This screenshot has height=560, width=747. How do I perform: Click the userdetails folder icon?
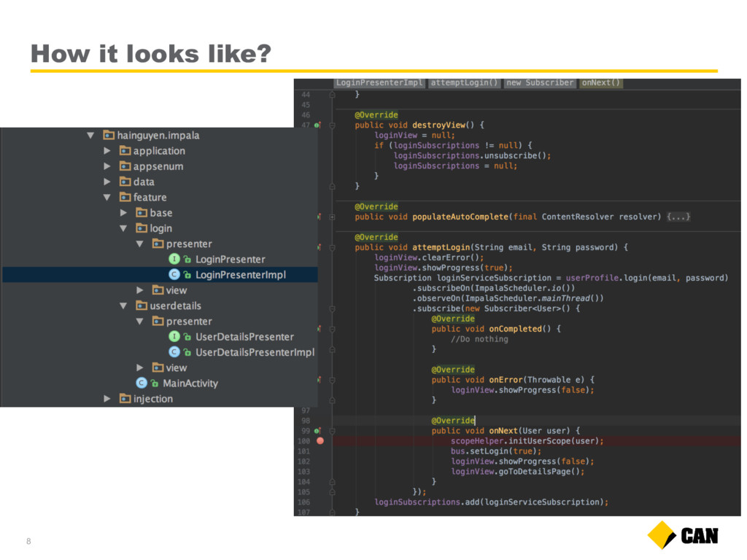[142, 306]
